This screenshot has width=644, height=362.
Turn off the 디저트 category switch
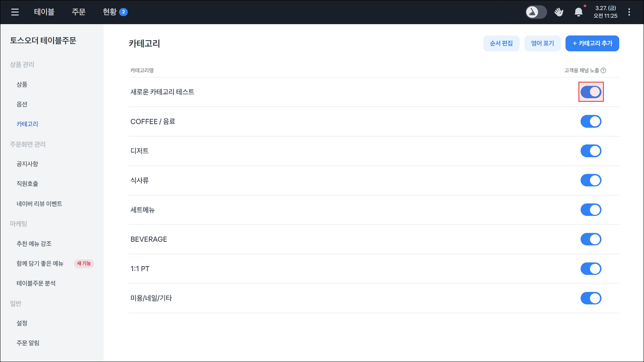coord(591,151)
